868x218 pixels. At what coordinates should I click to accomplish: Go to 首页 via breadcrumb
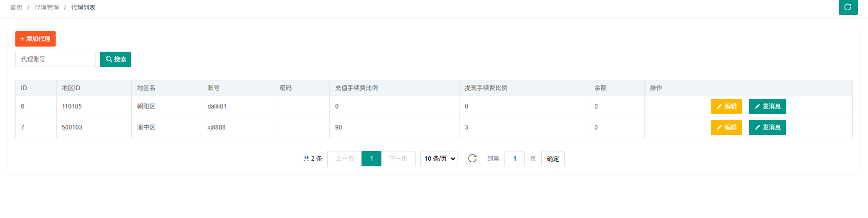(x=16, y=8)
